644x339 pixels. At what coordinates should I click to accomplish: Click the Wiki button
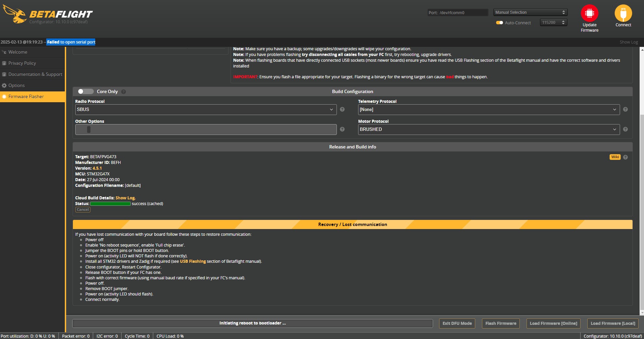point(615,157)
